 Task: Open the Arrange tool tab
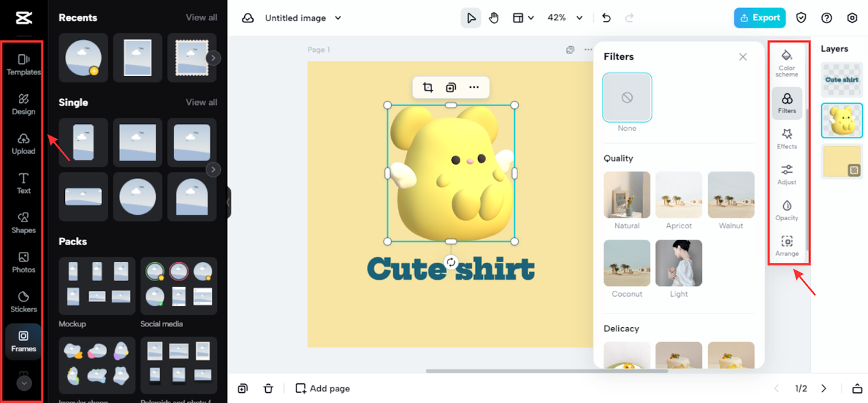click(x=787, y=247)
